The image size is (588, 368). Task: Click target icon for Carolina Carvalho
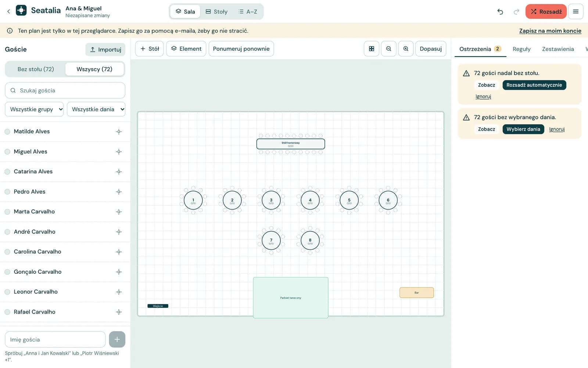click(x=119, y=252)
